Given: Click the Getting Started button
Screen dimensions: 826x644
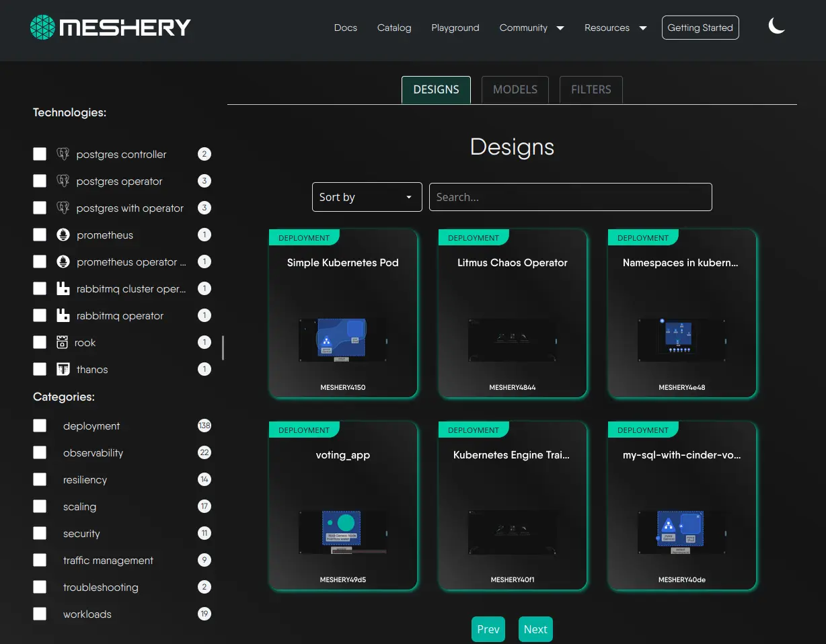Looking at the screenshot, I should (x=700, y=28).
